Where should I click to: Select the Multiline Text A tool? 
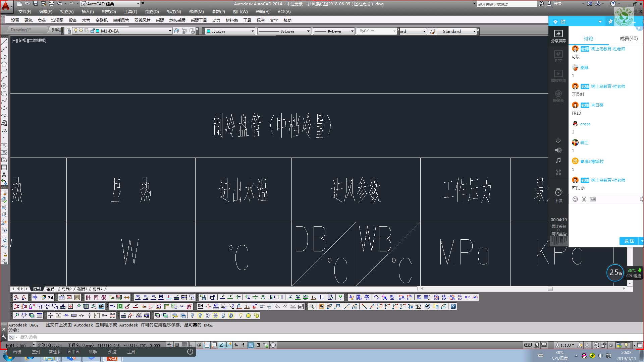pos(4,175)
